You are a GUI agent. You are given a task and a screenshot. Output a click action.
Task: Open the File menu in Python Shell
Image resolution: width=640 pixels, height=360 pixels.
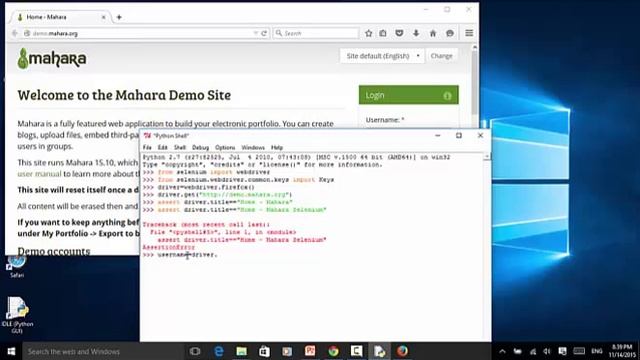pos(147,147)
